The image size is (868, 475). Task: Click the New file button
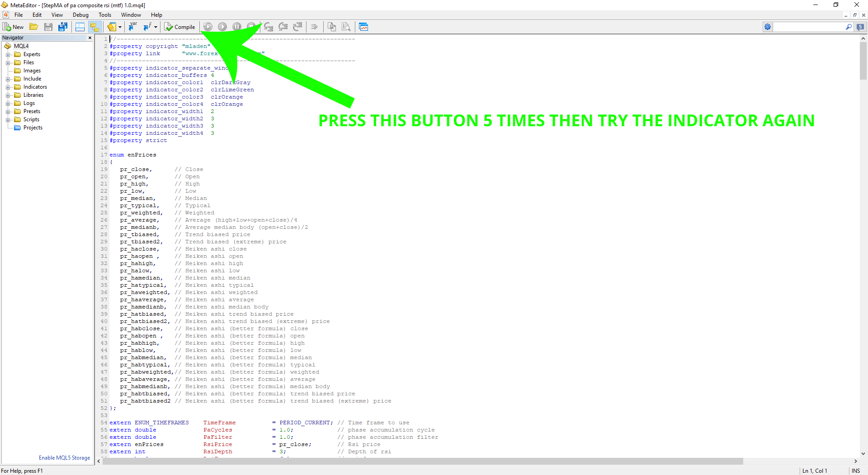pos(13,27)
